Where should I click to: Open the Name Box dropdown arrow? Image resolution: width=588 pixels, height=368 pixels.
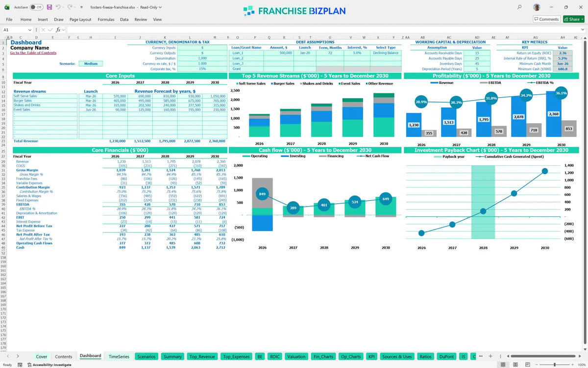[30, 30]
